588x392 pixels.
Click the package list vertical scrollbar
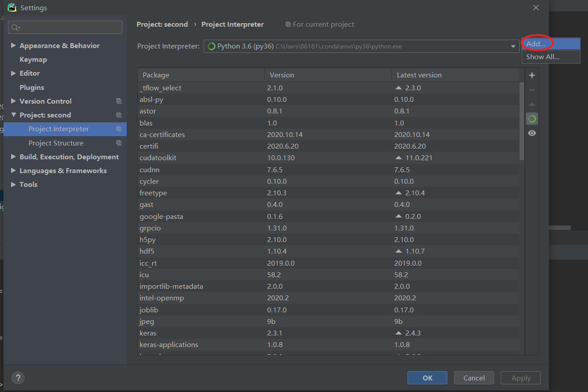522,121
